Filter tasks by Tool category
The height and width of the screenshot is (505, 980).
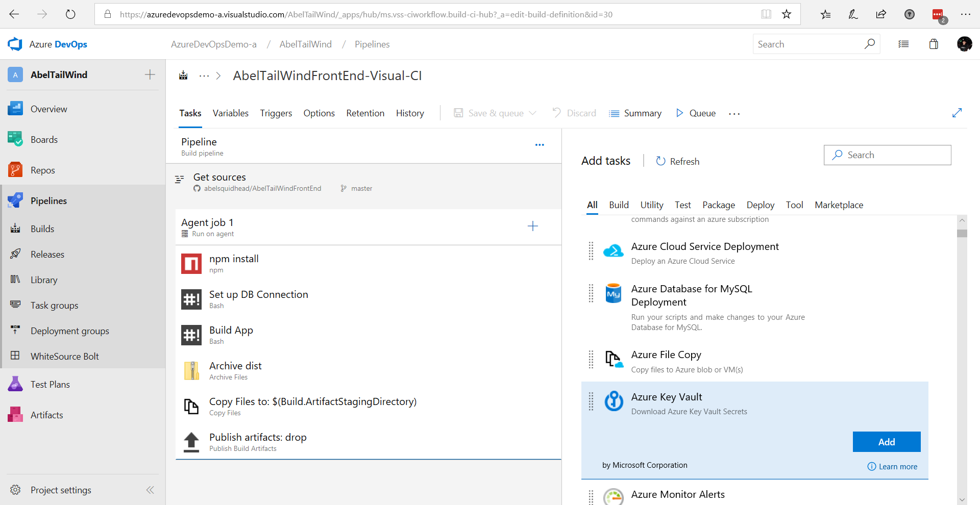pyautogui.click(x=794, y=205)
